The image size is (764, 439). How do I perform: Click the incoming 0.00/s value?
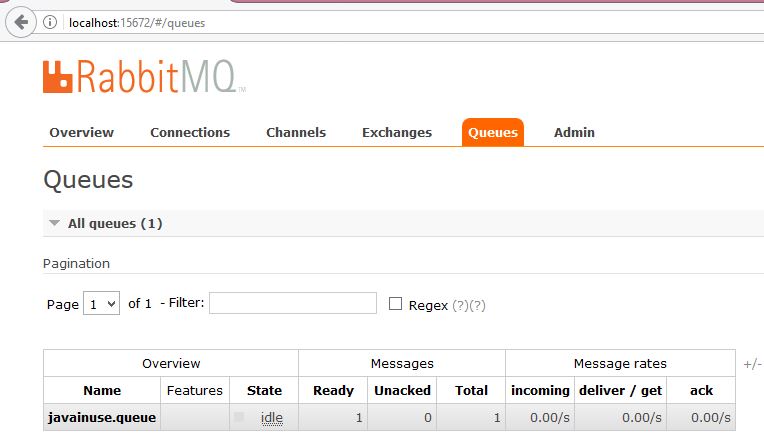(x=550, y=418)
